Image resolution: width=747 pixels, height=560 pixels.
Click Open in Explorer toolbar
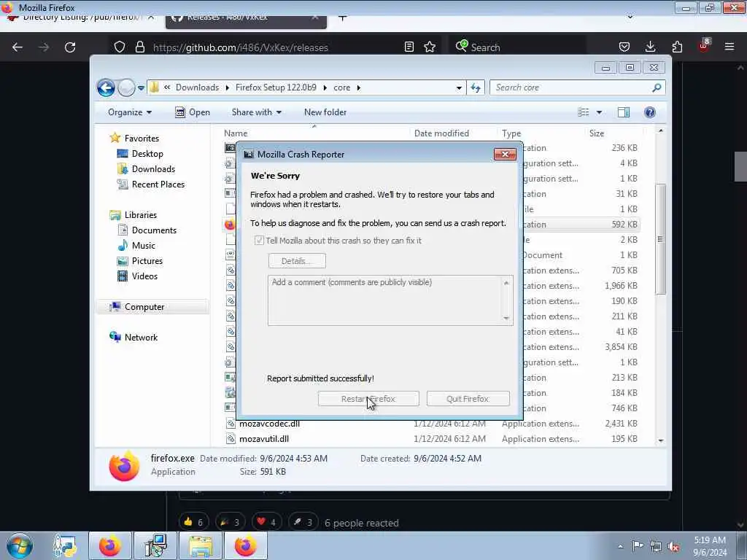pos(193,112)
